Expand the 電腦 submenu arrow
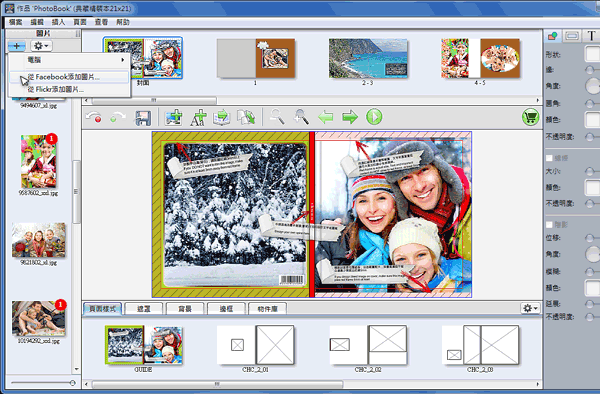This screenshot has width=600, height=394. pyautogui.click(x=122, y=60)
